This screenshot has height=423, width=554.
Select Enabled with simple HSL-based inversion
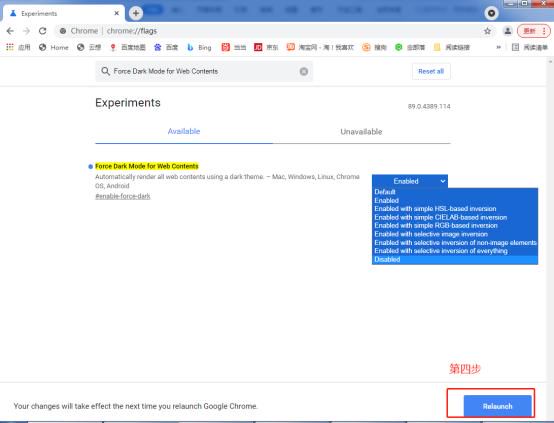pos(455,209)
